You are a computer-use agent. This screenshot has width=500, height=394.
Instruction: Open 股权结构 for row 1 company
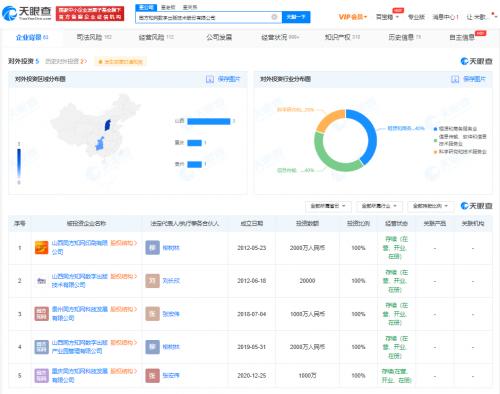point(124,243)
